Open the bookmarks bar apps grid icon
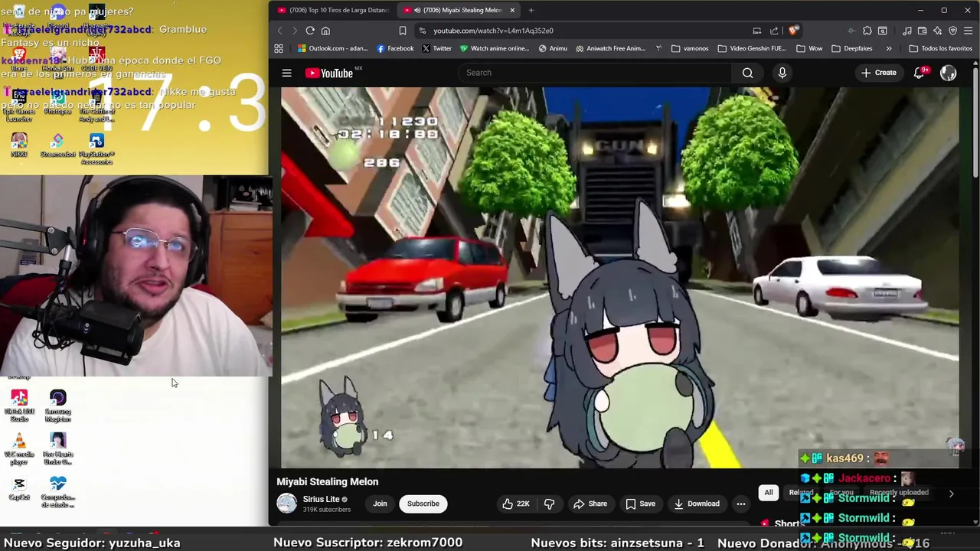Screen dimensions: 980x551 279,48
